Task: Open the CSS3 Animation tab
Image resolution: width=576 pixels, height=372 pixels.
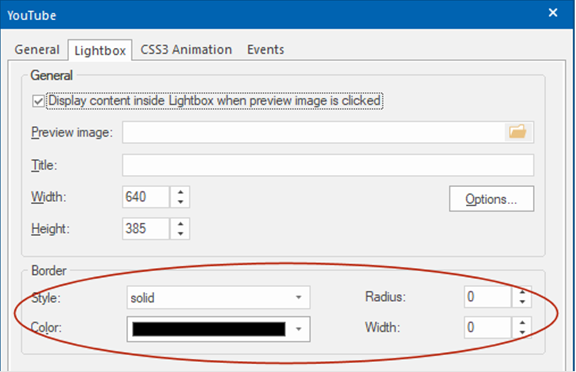Action: point(186,50)
